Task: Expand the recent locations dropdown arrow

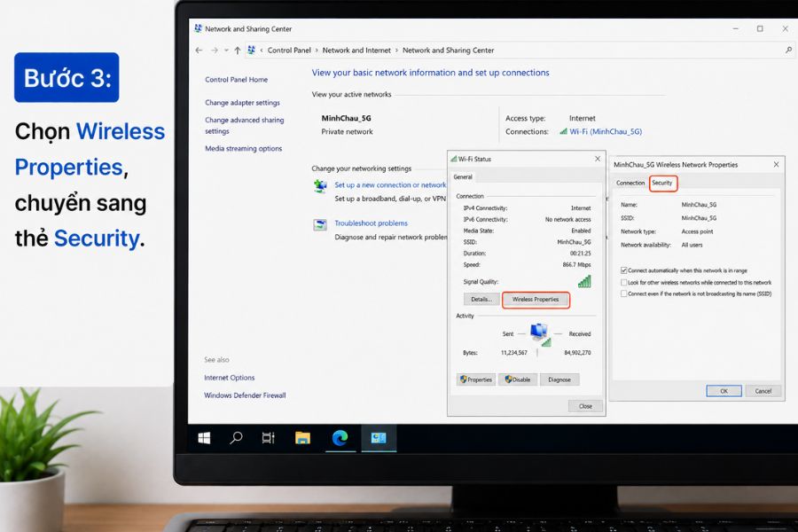Action: tap(226, 51)
